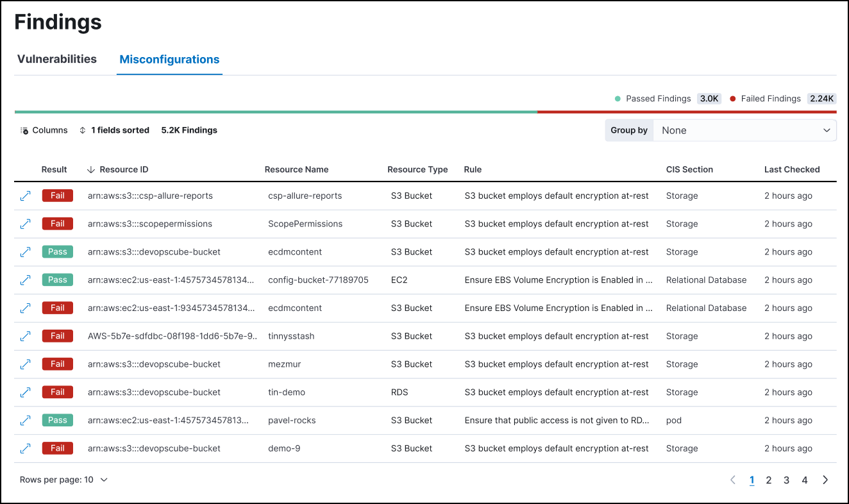Screen dimensions: 849x504
Task: Expand the pavel-rocks finding row
Action: click(26, 421)
